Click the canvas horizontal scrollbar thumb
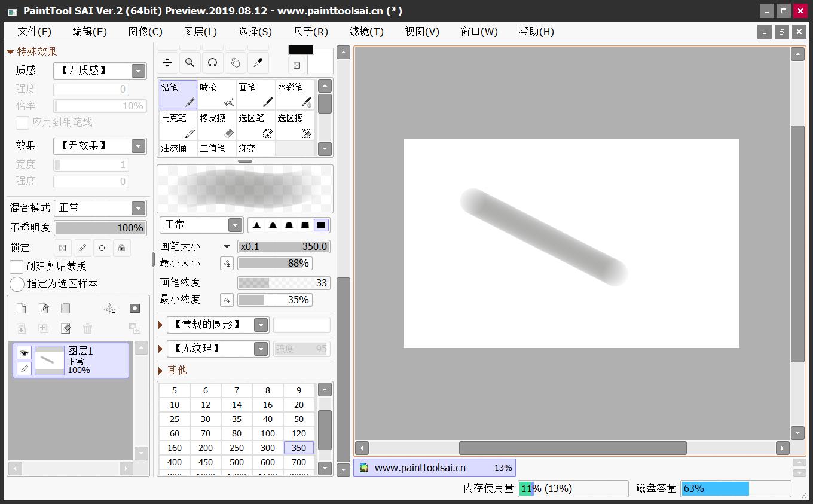Screen dimensions: 813x504 tap(573, 448)
